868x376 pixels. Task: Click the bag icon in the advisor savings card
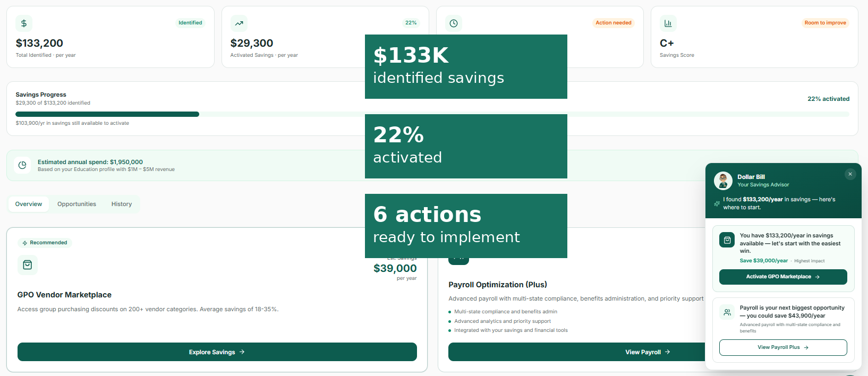pyautogui.click(x=727, y=240)
